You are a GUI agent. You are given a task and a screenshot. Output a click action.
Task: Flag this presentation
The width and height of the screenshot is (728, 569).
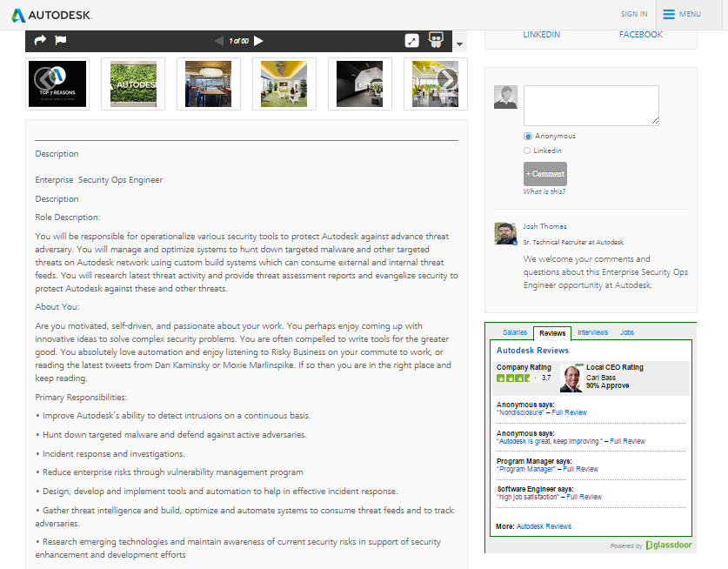pos(60,40)
